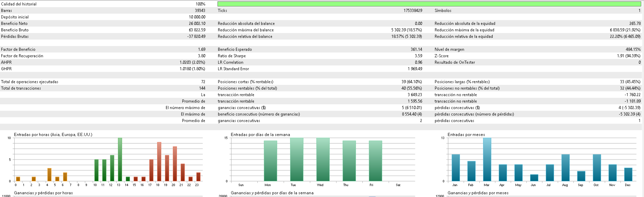Click the Entradas por horas chart title
This screenshot has width=644, height=197.
(53, 135)
